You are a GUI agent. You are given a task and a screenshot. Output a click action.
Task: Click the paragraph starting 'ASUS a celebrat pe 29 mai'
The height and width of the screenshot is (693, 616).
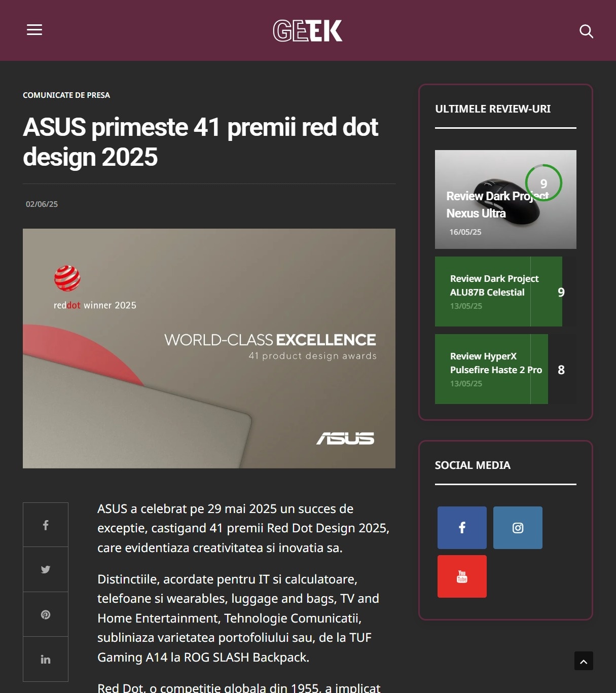pos(243,528)
